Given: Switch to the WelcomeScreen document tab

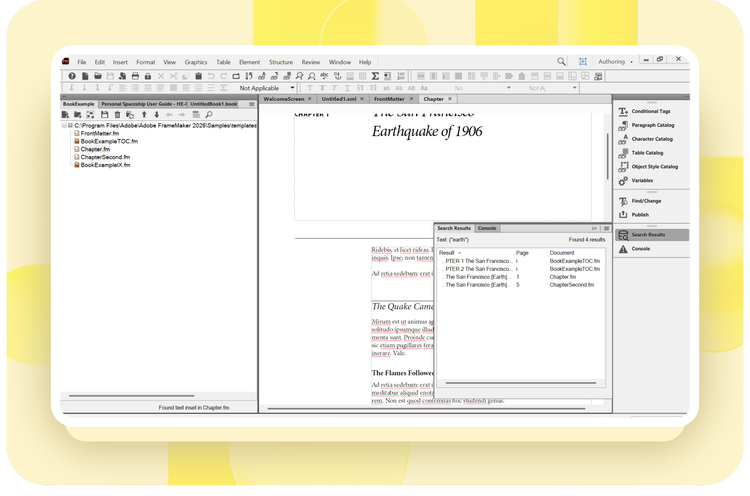Looking at the screenshot, I should coord(284,99).
